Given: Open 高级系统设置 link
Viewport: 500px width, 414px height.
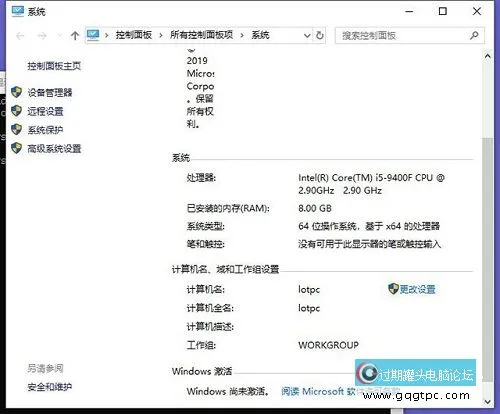Looking at the screenshot, I should (x=54, y=148).
